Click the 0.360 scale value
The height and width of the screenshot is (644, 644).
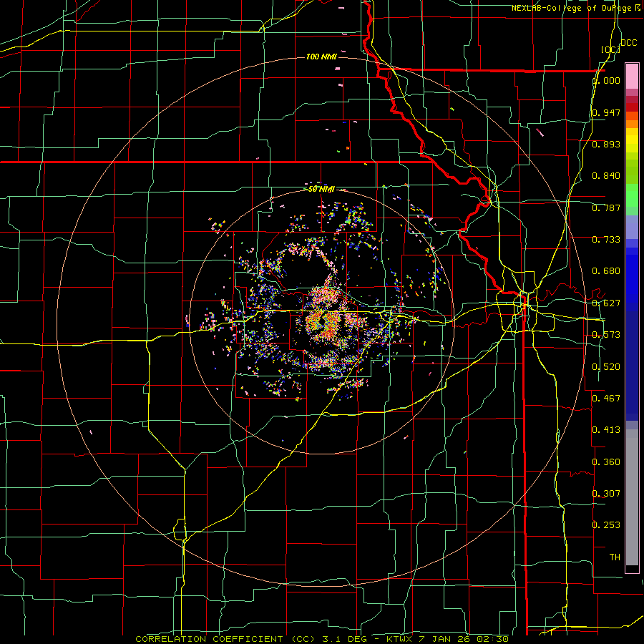tap(606, 462)
